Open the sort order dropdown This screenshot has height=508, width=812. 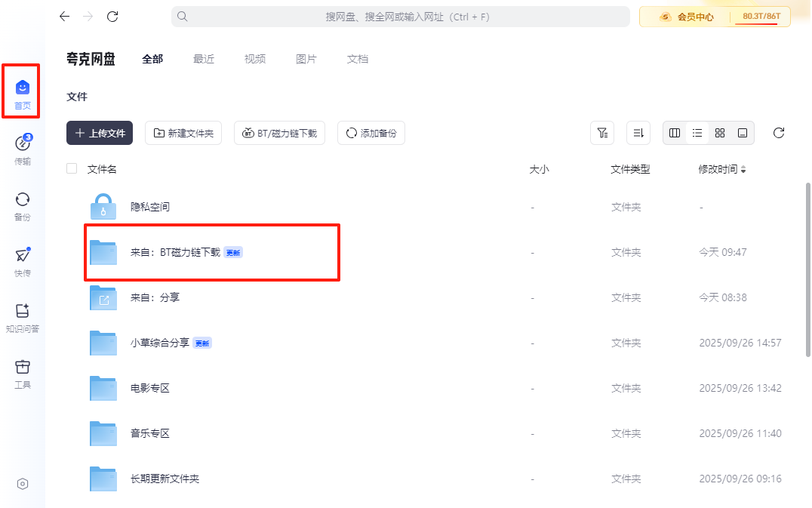tap(638, 133)
